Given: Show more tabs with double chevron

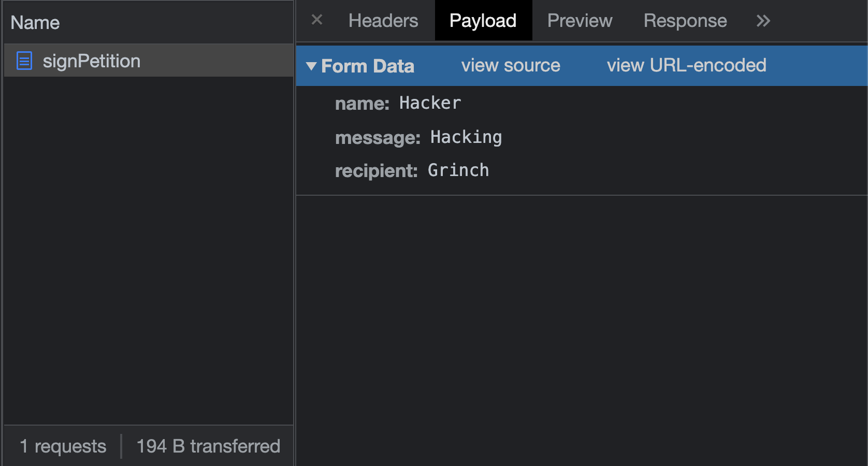Looking at the screenshot, I should (x=763, y=21).
